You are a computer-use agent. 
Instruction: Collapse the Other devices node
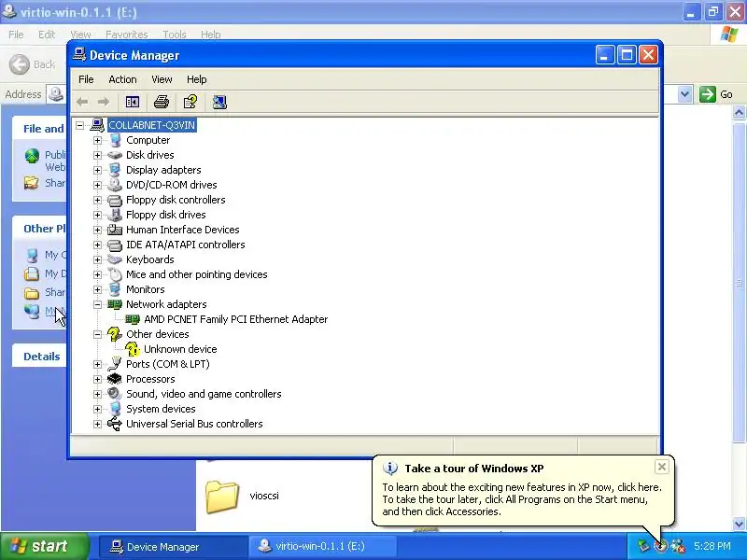coord(98,334)
